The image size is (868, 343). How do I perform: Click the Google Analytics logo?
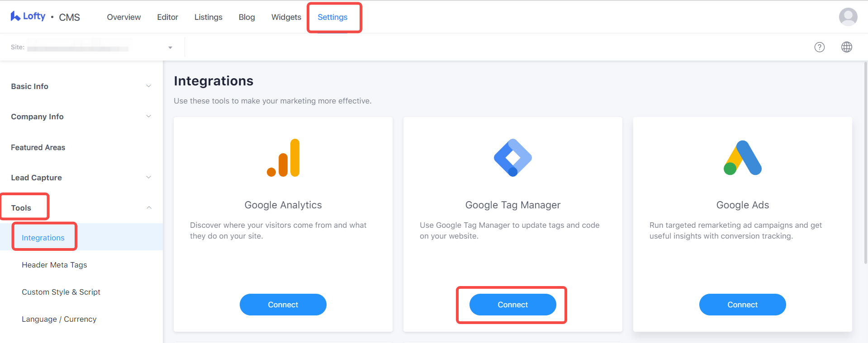283,158
